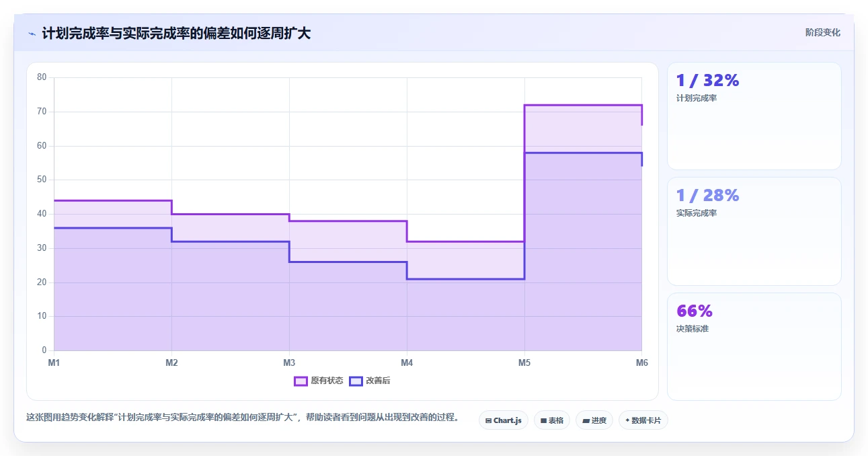Click the 表格 tag pill

coord(551,420)
